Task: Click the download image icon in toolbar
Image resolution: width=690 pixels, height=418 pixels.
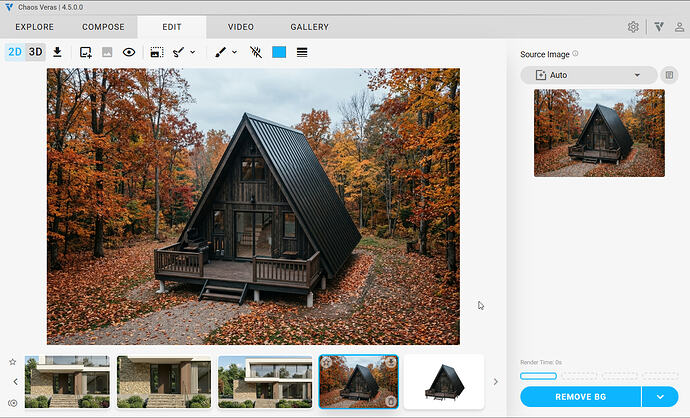Action: pyautogui.click(x=57, y=52)
